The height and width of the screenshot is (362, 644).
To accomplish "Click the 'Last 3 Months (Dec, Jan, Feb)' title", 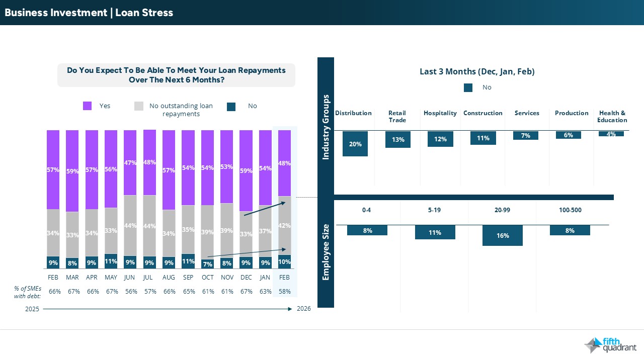I will 477,71.
